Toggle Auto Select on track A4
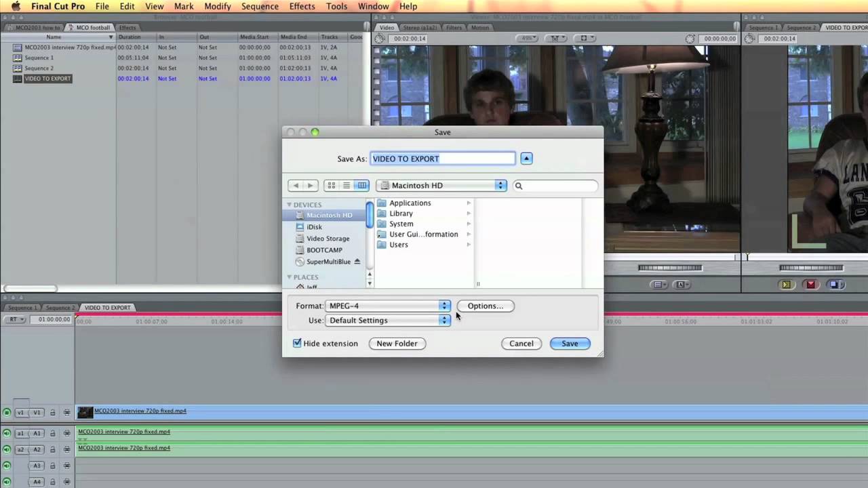Viewport: 868px width, 488px height. pos(66,482)
